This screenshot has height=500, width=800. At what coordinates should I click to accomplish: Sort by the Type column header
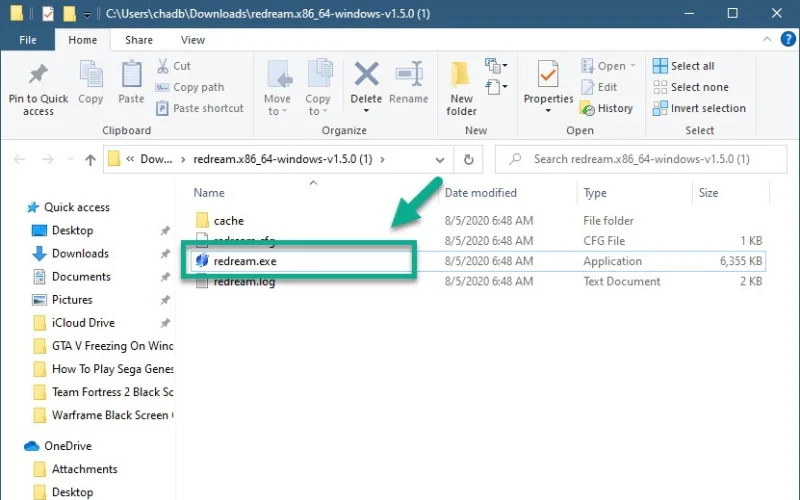click(595, 193)
